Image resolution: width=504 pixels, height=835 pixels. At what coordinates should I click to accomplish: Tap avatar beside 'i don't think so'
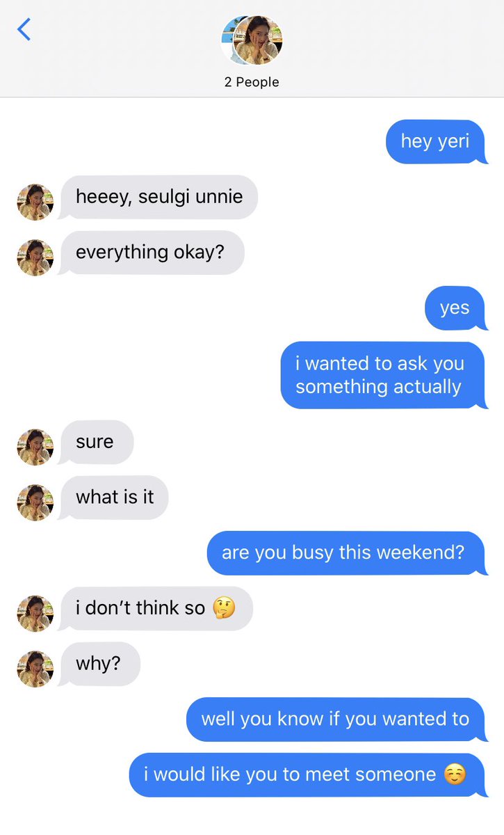coord(35,614)
